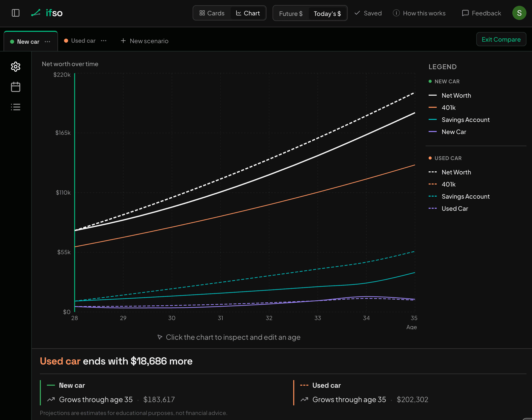Select Today's $ option
532x420 pixels.
327,13
